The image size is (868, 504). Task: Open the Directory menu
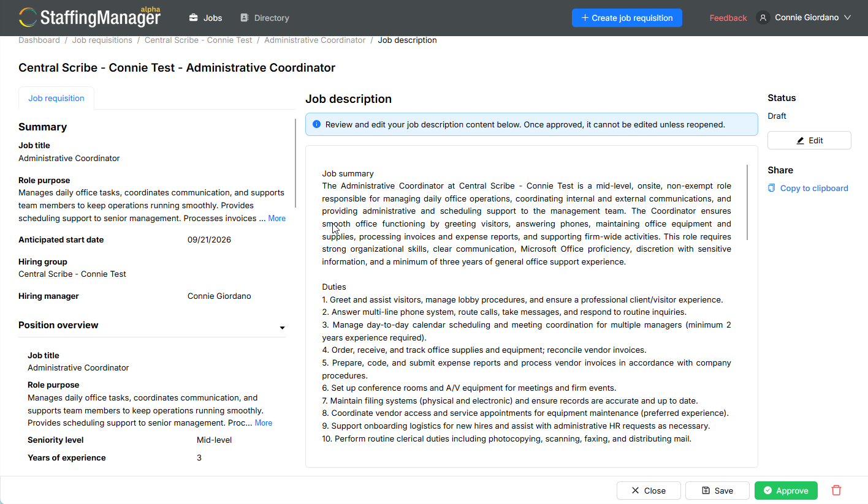[265, 18]
